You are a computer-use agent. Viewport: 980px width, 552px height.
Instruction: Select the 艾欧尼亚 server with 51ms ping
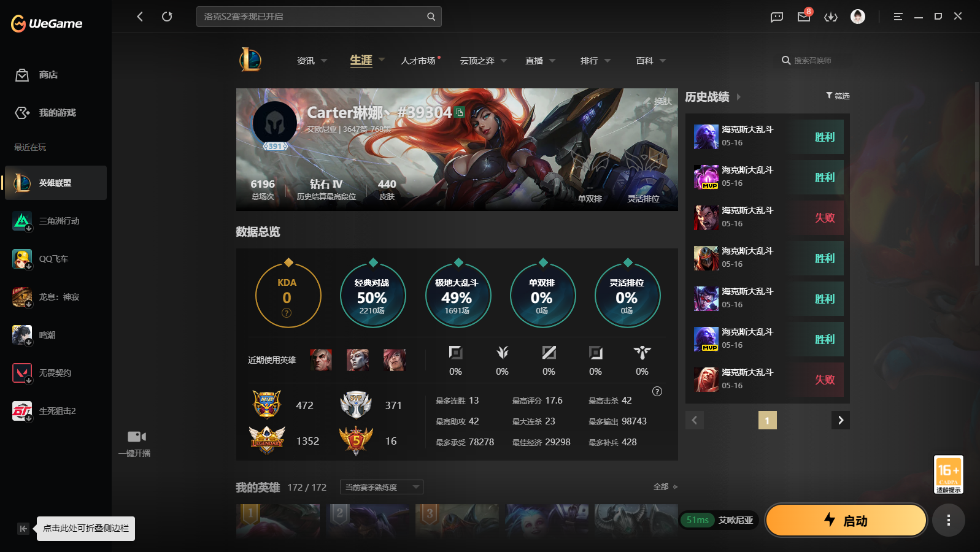point(719,520)
